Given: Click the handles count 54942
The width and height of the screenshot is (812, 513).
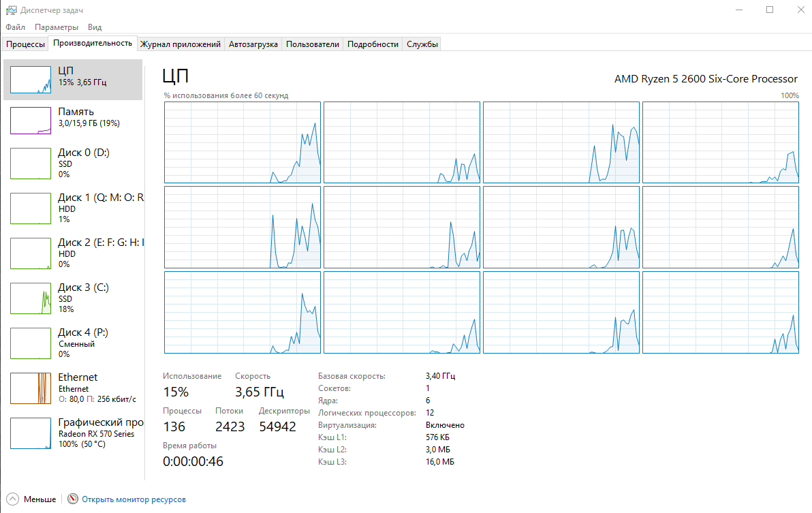Looking at the screenshot, I should [x=277, y=426].
